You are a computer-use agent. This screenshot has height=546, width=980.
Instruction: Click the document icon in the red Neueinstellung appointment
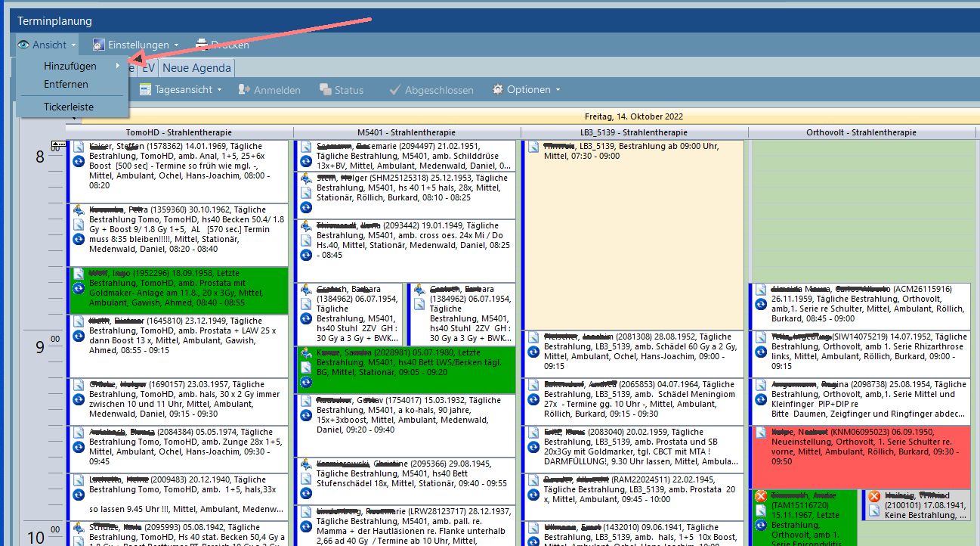(x=761, y=432)
